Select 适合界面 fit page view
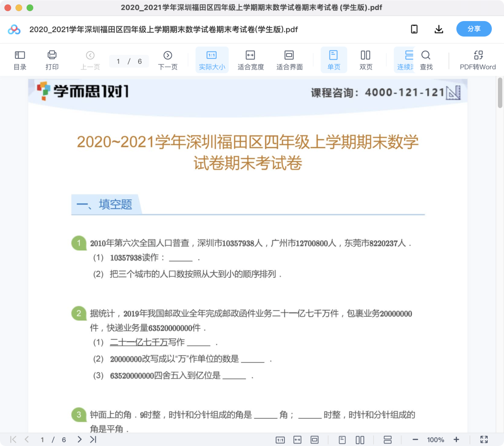The height and width of the screenshot is (446, 504). (x=289, y=60)
